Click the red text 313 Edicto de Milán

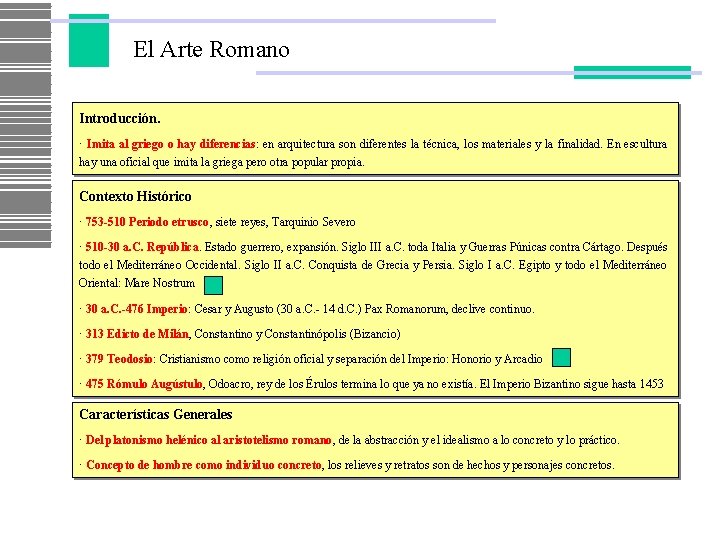[x=137, y=334]
